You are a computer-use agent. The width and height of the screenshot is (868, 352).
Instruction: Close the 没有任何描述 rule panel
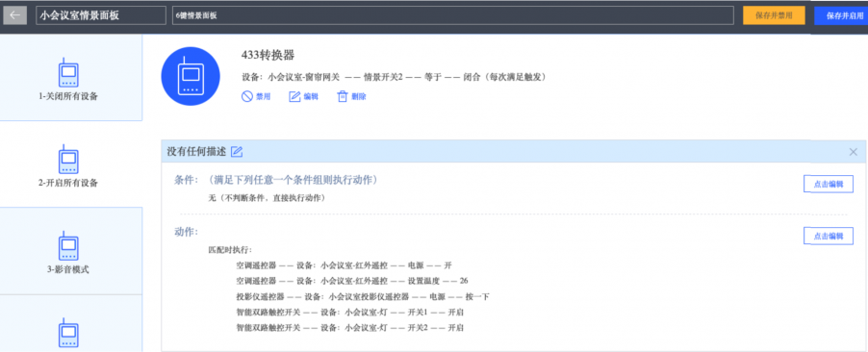point(853,152)
